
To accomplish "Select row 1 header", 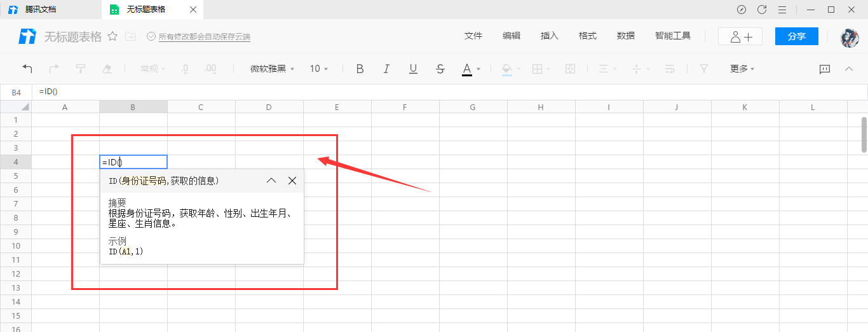I will [x=16, y=120].
